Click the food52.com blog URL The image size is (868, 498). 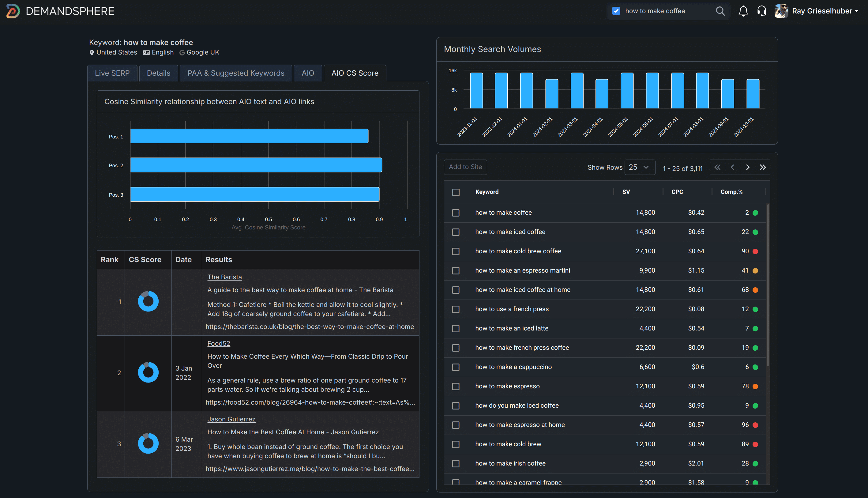310,402
